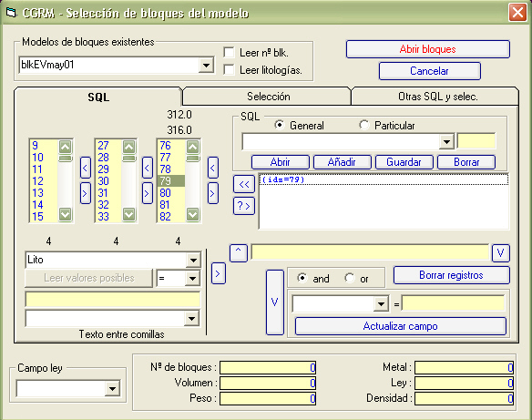This screenshot has width=532, height=420.
Task: Click the scroll thumb of the 9-15 list
Action: click(x=66, y=159)
